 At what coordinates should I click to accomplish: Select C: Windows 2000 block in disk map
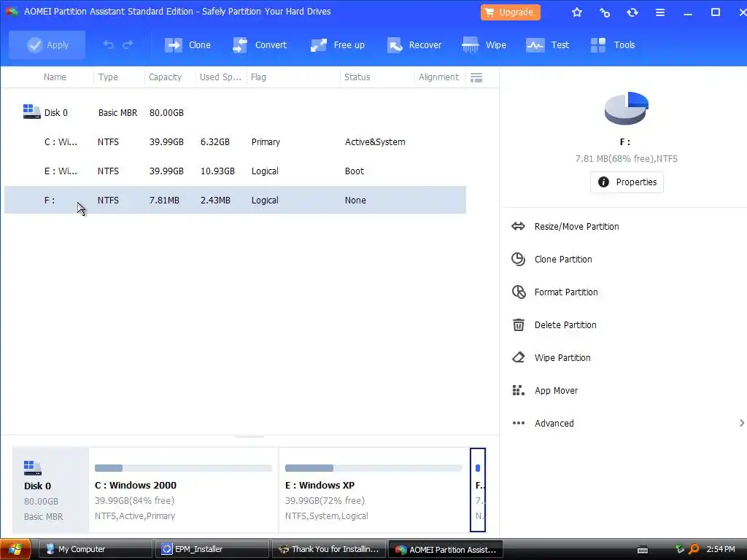coord(183,489)
